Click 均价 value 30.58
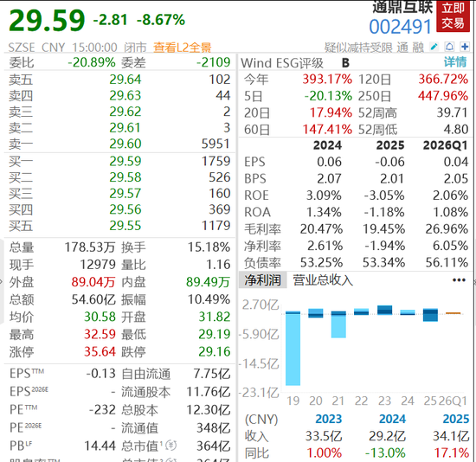The width and height of the screenshot is (476, 462). pos(100,317)
